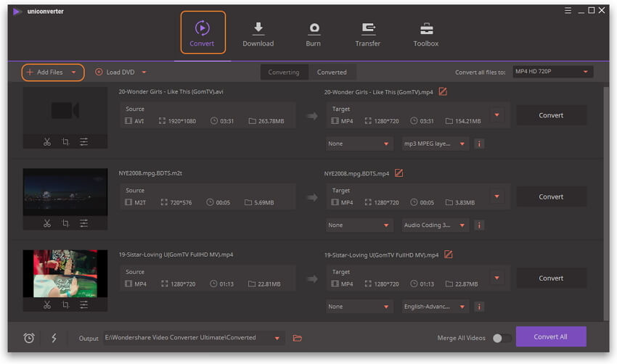Expand target format options for Wonder Girls
This screenshot has height=364, width=617.
(497, 115)
